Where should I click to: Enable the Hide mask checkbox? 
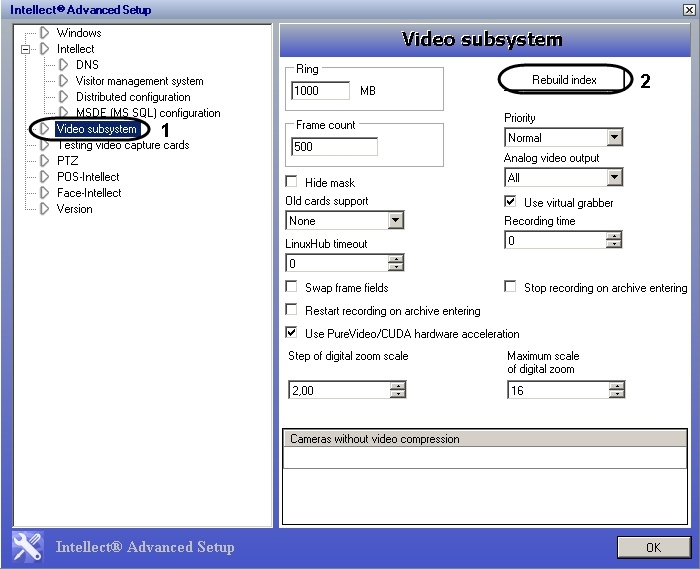291,182
